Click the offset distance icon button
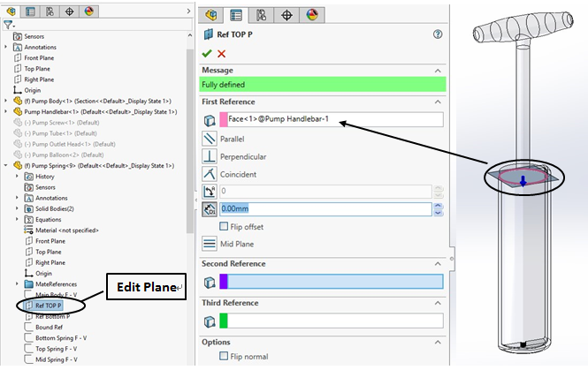The width and height of the screenshot is (588, 370). tap(210, 209)
